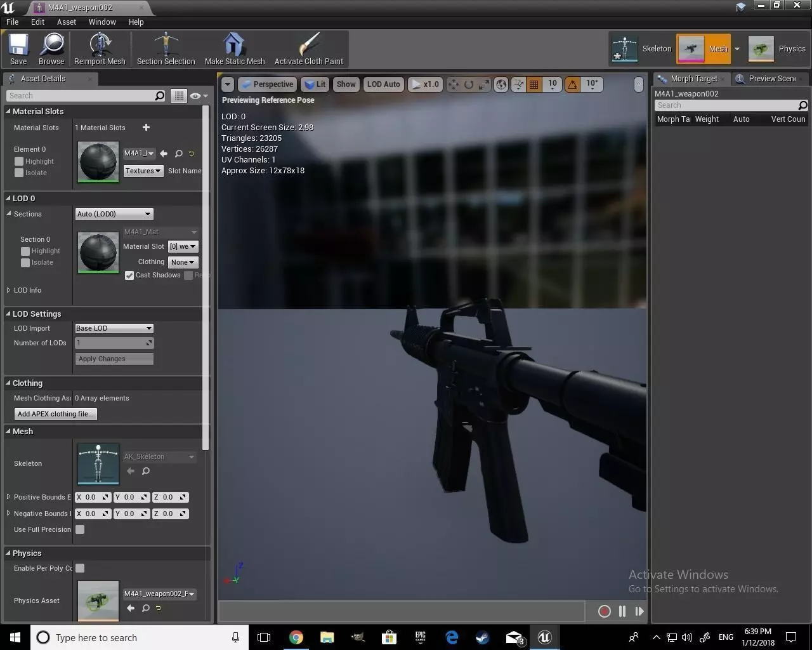This screenshot has height=650, width=812.
Task: Open the Edit menu
Action: click(x=37, y=22)
